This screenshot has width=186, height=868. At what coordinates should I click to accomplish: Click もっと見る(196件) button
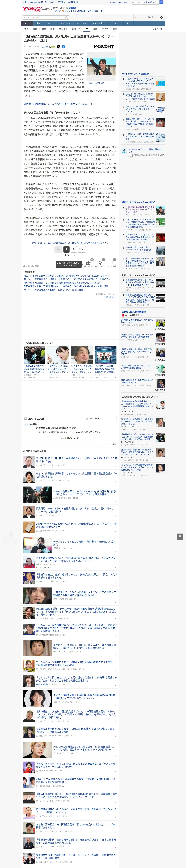[x=70, y=438]
